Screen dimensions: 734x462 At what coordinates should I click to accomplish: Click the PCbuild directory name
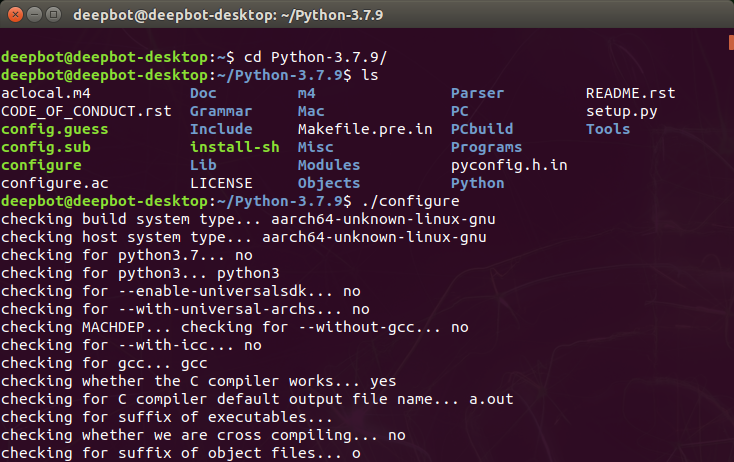pos(482,129)
